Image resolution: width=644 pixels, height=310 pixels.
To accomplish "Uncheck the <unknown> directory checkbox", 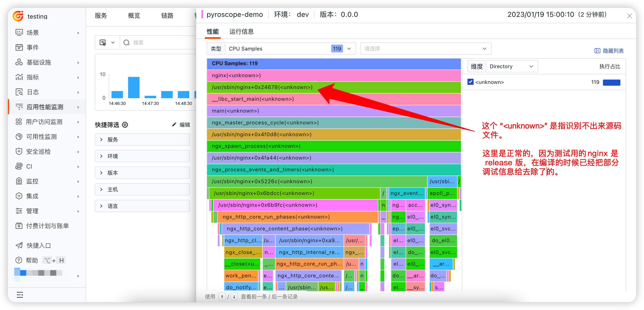I will pos(470,82).
